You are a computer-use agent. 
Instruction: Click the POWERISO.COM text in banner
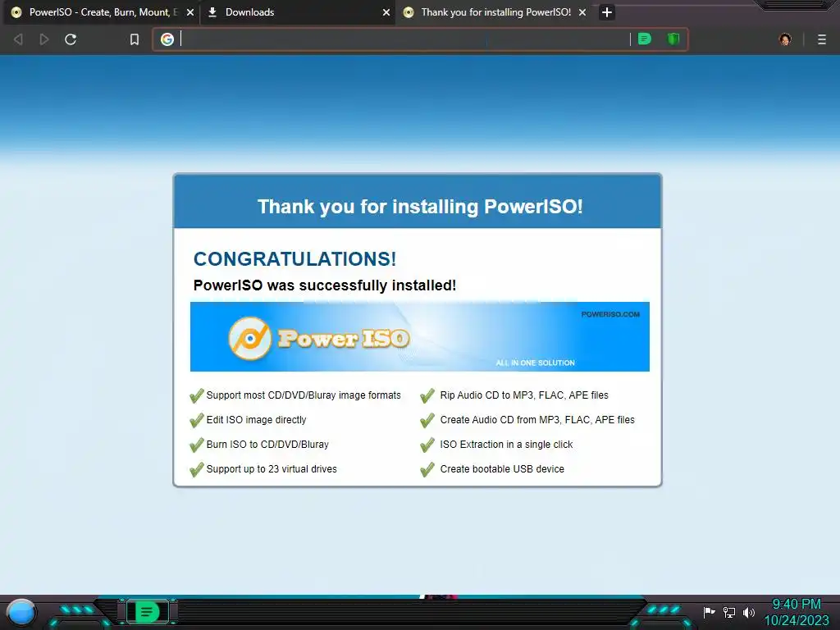[610, 314]
